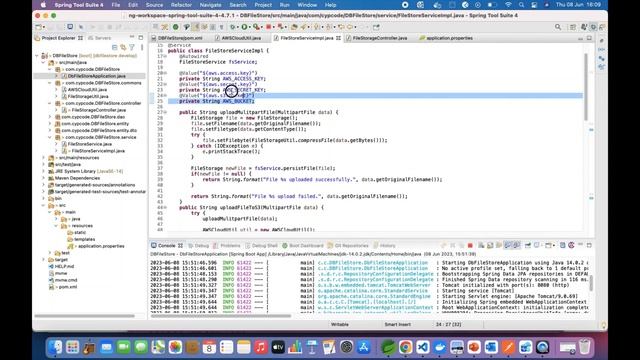Maximize the Project Explorer panel
Screen dimensions: 640x360
pyautogui.click(x=141, y=38)
